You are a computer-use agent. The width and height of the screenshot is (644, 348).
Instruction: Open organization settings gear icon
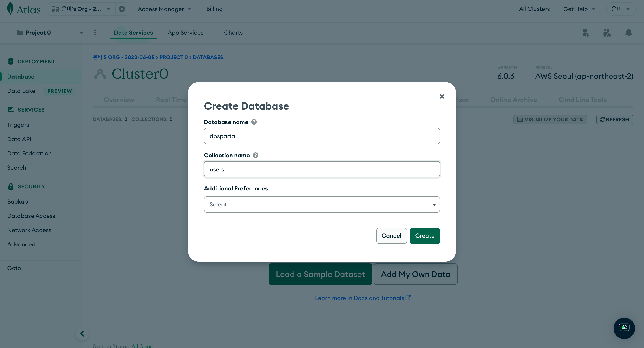tap(122, 9)
